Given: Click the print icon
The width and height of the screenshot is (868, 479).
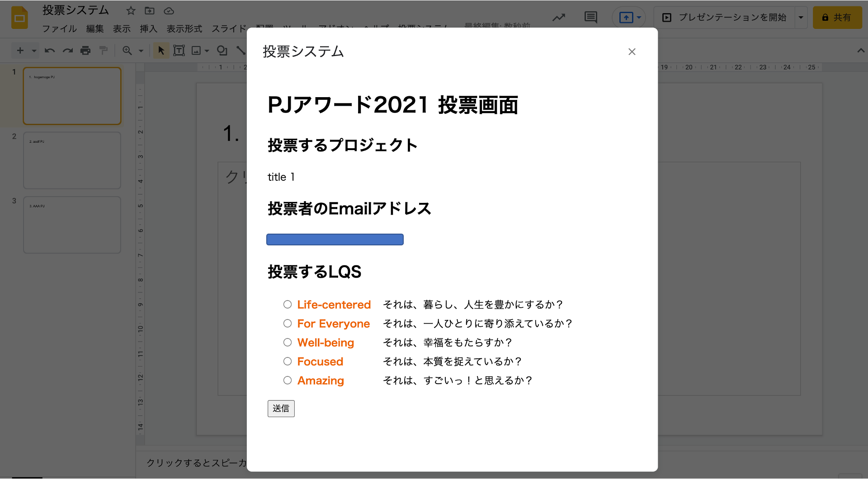Looking at the screenshot, I should [x=85, y=51].
